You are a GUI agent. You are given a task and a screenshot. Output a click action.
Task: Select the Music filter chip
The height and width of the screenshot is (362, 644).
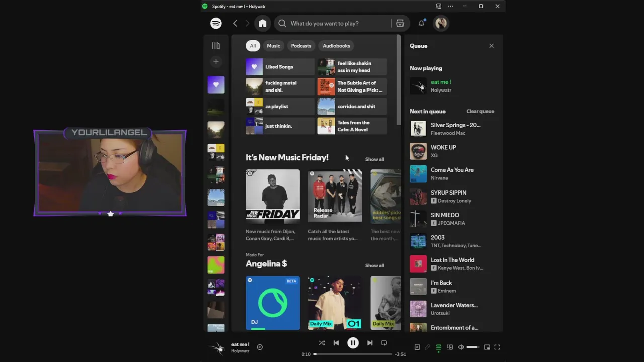(x=273, y=46)
